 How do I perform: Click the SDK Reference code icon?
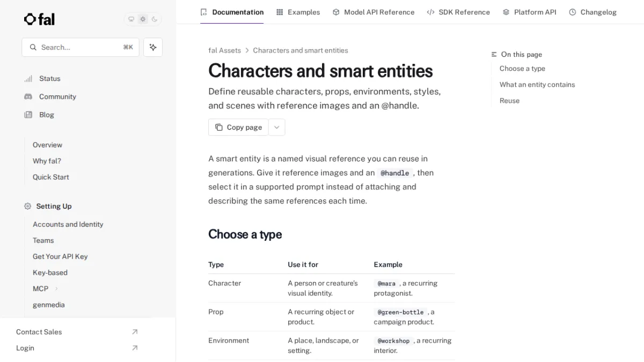click(x=430, y=12)
